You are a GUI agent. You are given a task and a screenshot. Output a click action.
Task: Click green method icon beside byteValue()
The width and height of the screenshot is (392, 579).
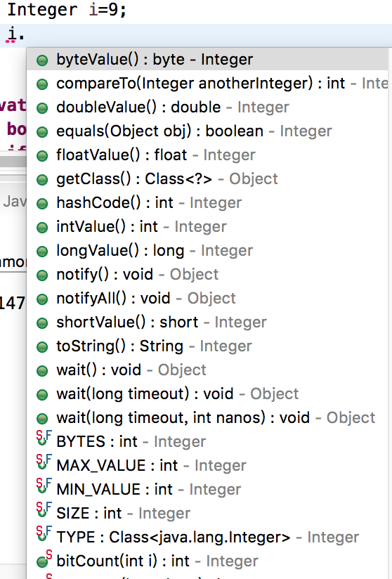(42, 60)
